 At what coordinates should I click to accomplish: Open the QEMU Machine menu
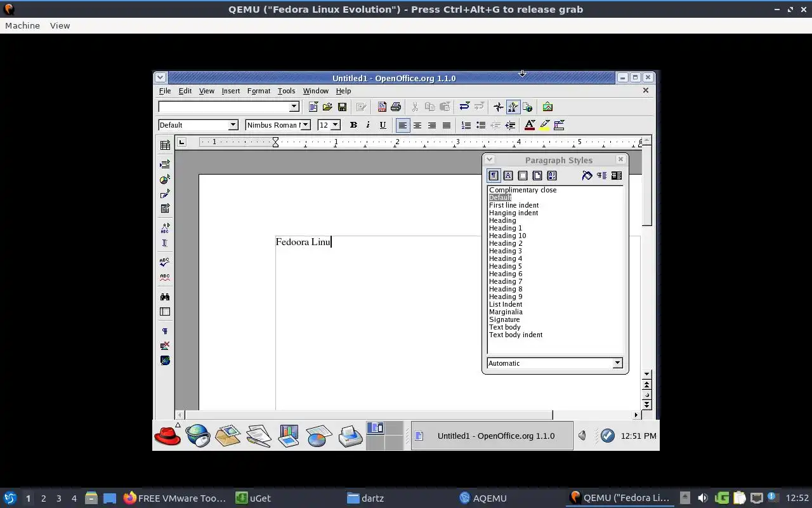pyautogui.click(x=22, y=25)
